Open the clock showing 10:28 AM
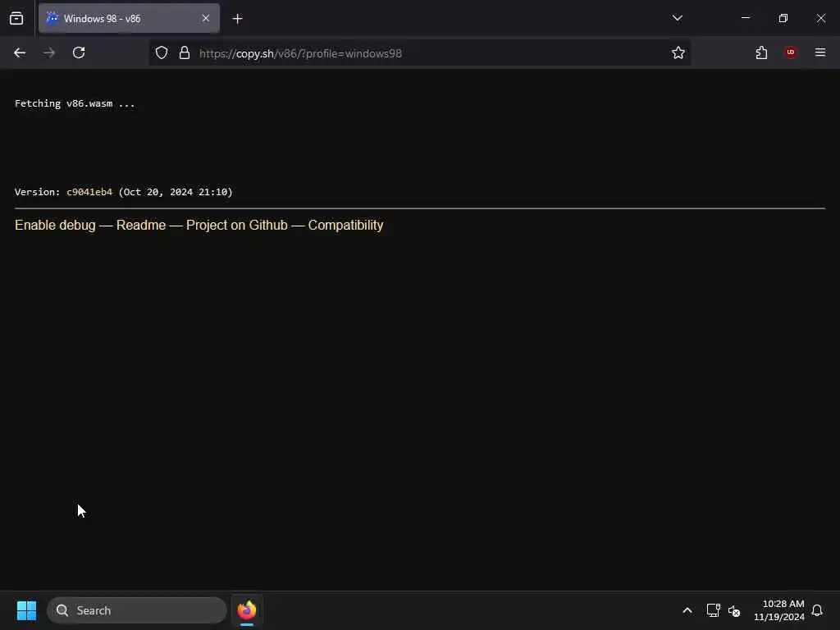 [x=779, y=610]
